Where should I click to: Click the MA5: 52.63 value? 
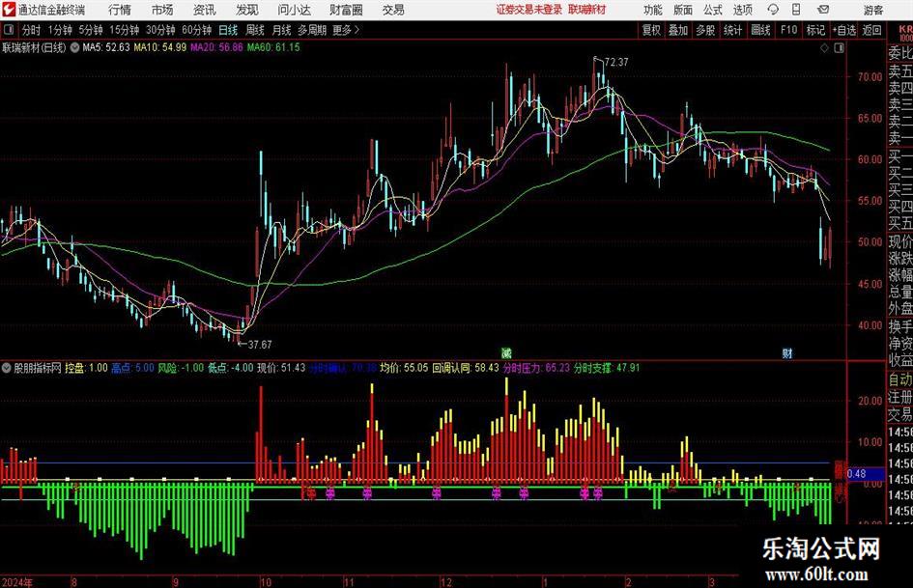click(106, 47)
